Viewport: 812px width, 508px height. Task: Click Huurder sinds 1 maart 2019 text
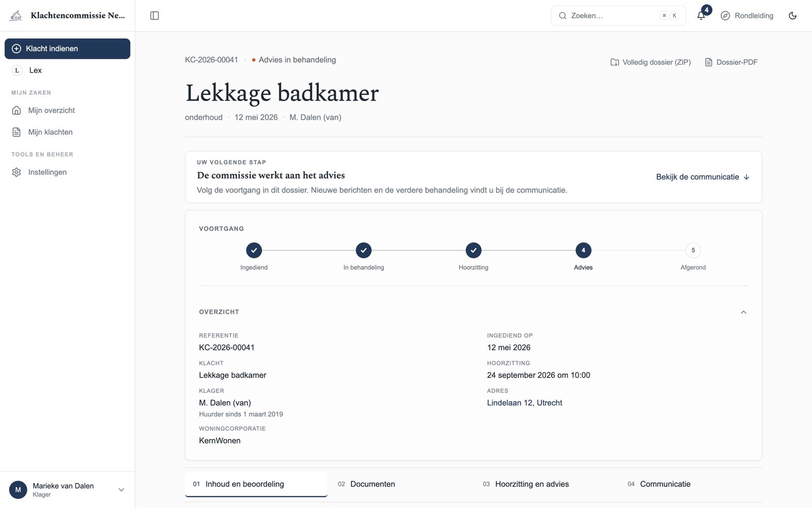241,414
